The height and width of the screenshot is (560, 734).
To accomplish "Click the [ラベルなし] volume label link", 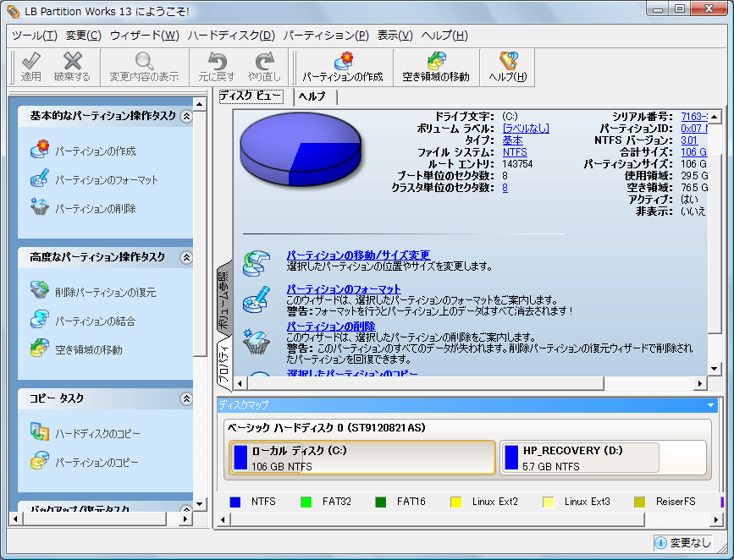I will [x=526, y=129].
